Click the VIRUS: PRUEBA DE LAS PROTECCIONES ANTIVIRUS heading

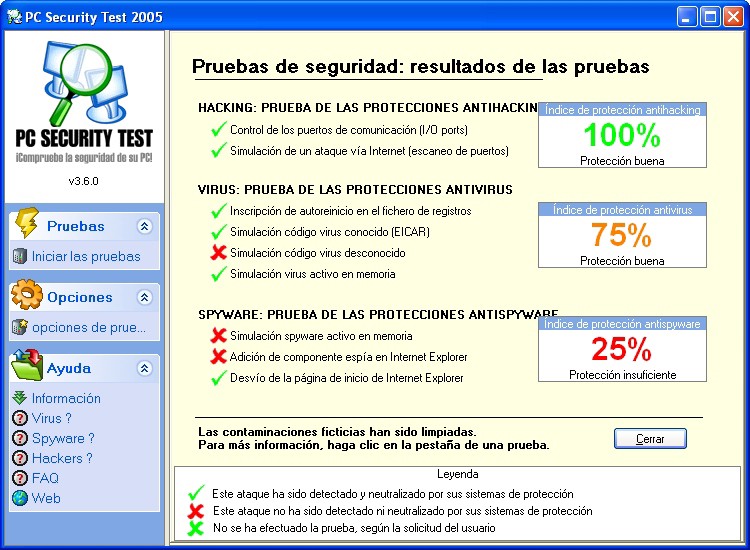355,189
